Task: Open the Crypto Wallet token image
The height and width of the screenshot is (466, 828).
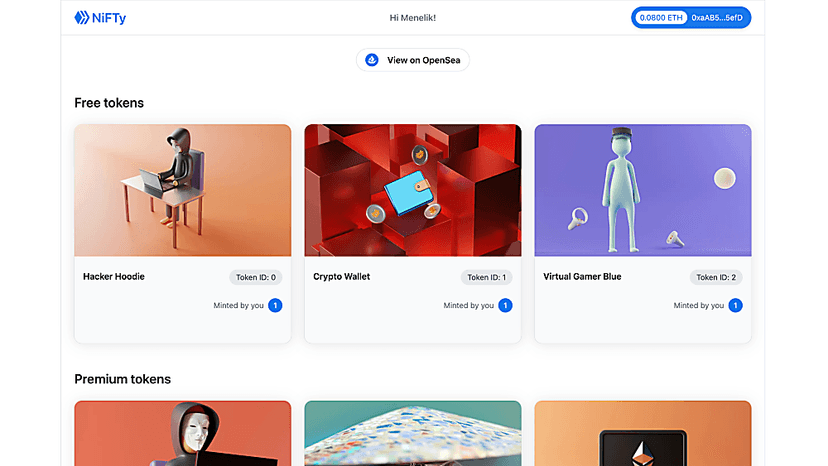Action: (413, 190)
